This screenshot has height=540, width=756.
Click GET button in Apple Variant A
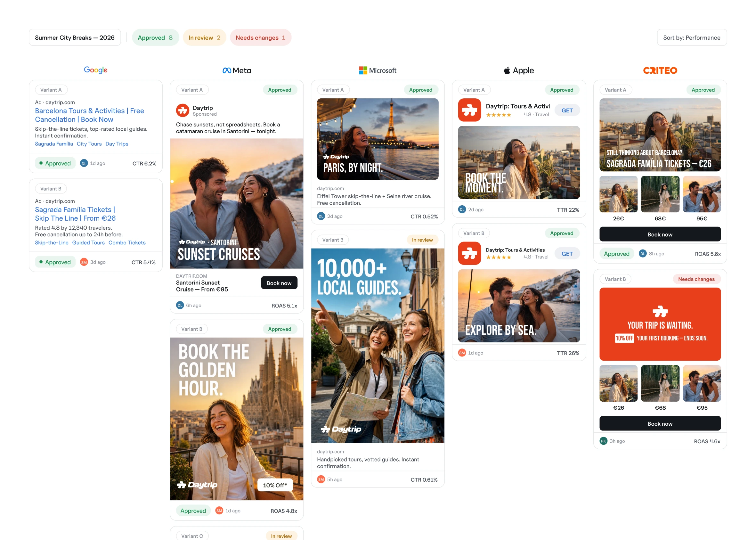pyautogui.click(x=567, y=110)
